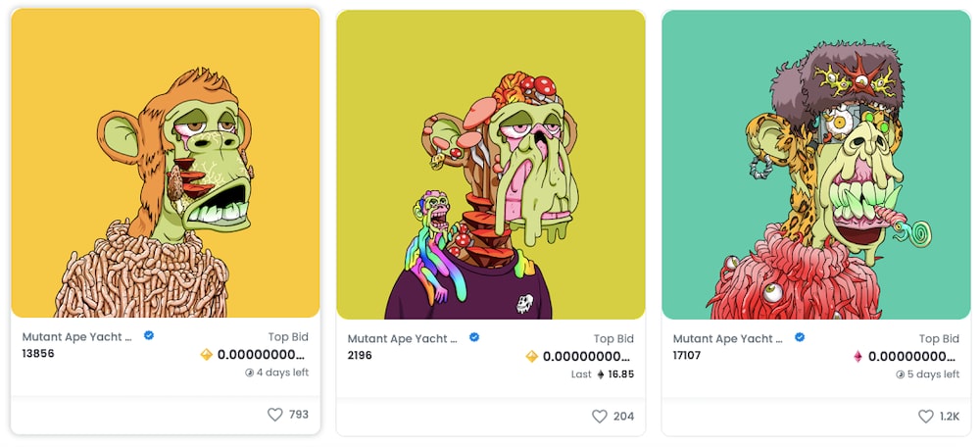
Task: View the Mutant Ape 17107 image
Action: [x=816, y=165]
